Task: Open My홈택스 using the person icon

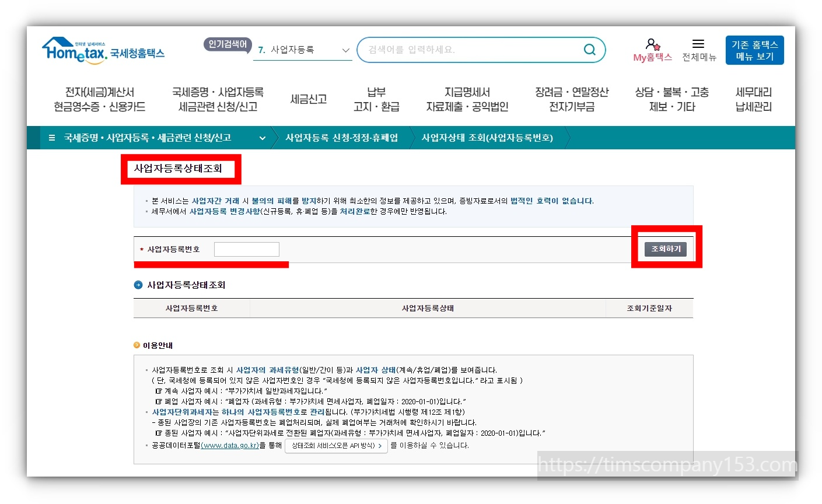Action: click(x=652, y=44)
